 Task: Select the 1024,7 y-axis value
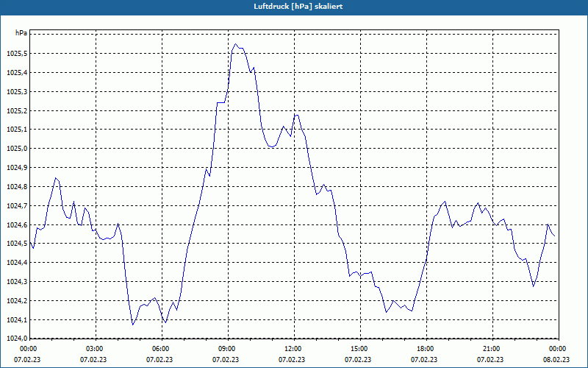pos(17,206)
